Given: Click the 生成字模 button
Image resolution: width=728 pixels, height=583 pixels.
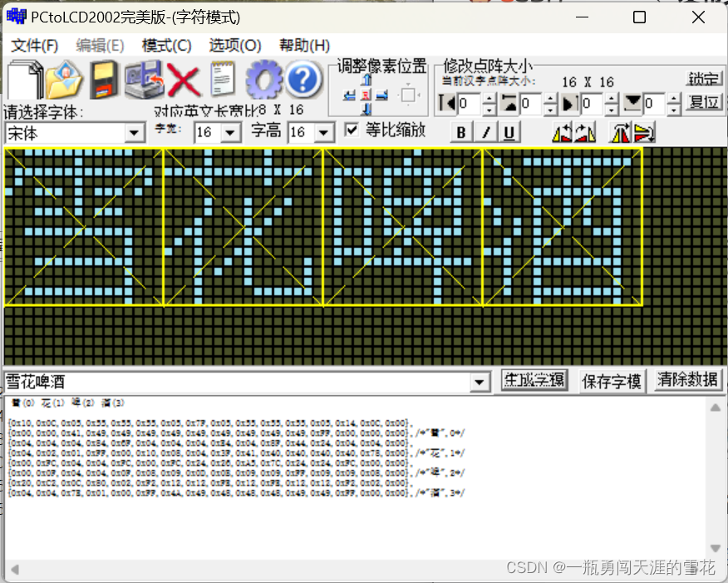Looking at the screenshot, I should [534, 381].
